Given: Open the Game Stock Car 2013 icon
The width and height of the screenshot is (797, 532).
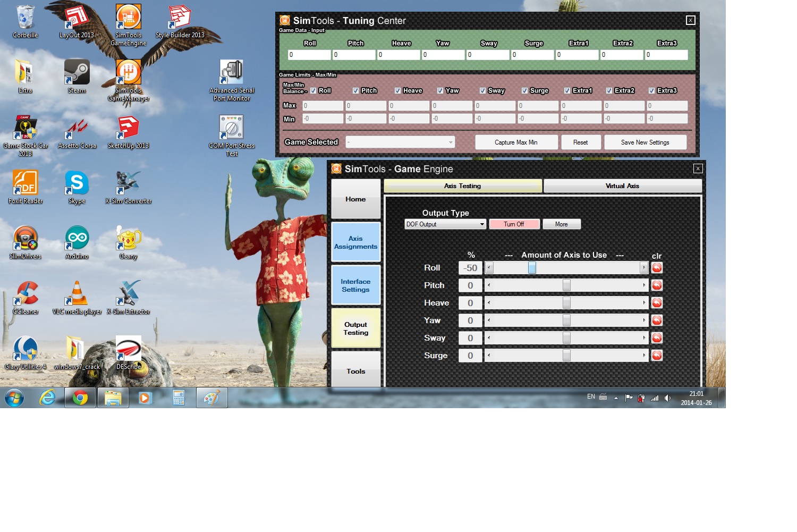Looking at the screenshot, I should pyautogui.click(x=26, y=136).
